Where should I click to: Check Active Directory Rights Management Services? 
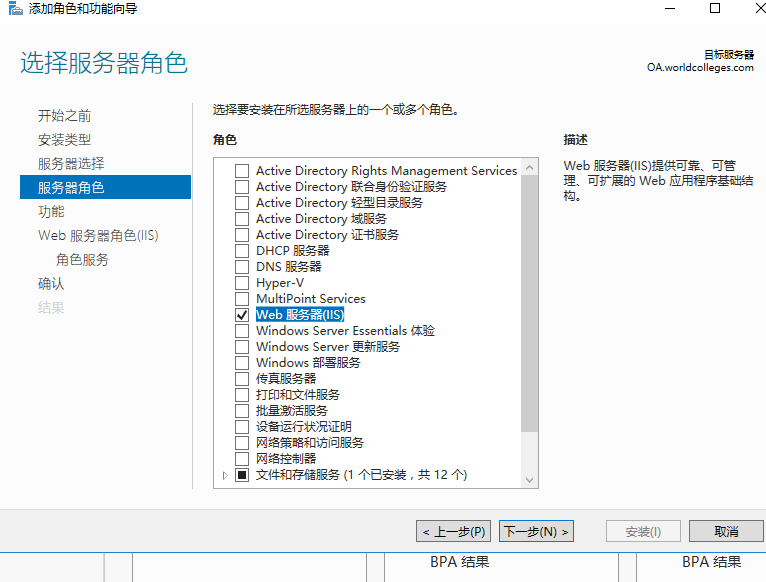(242, 171)
